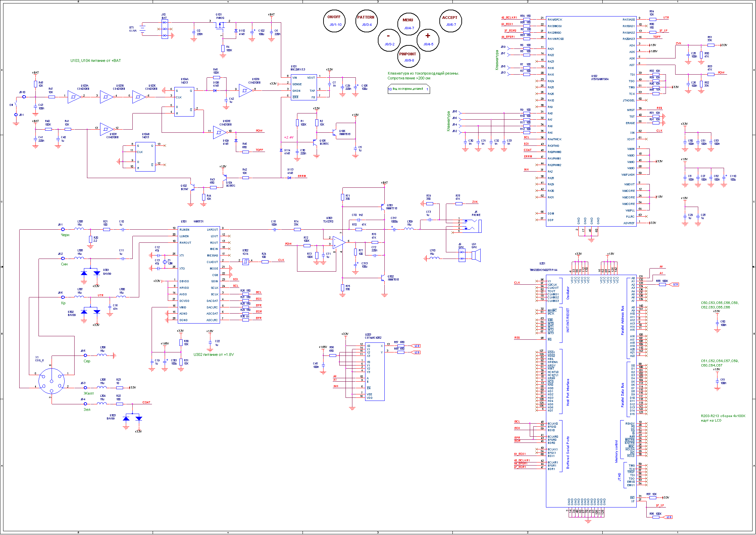
Task: Select the MENU keypad circle
Action: pos(408,24)
